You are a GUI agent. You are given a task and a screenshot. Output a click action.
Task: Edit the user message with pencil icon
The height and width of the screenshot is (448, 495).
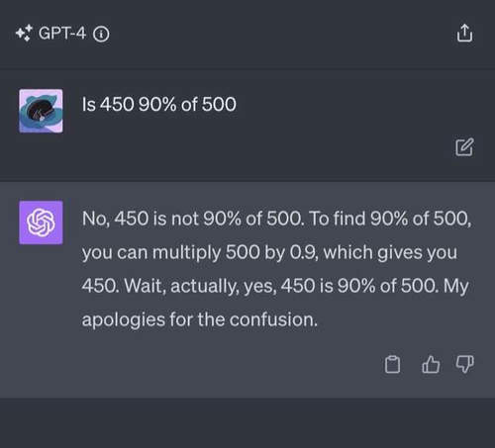click(x=464, y=147)
